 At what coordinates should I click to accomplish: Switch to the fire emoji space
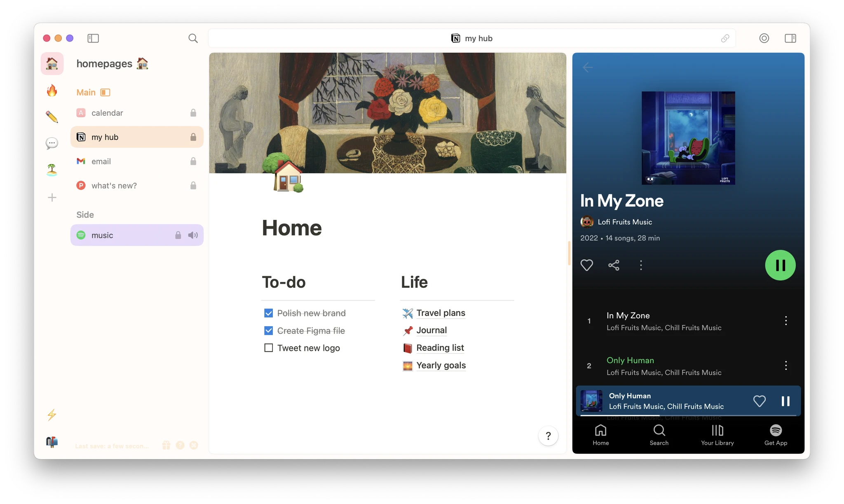(52, 90)
